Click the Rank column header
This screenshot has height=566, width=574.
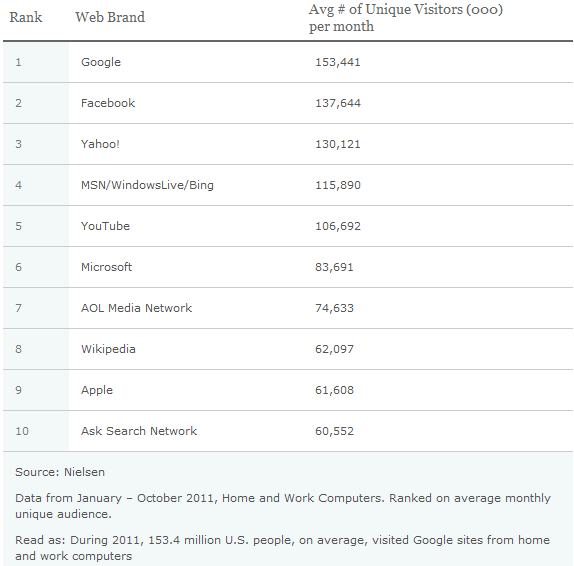pyautogui.click(x=26, y=17)
